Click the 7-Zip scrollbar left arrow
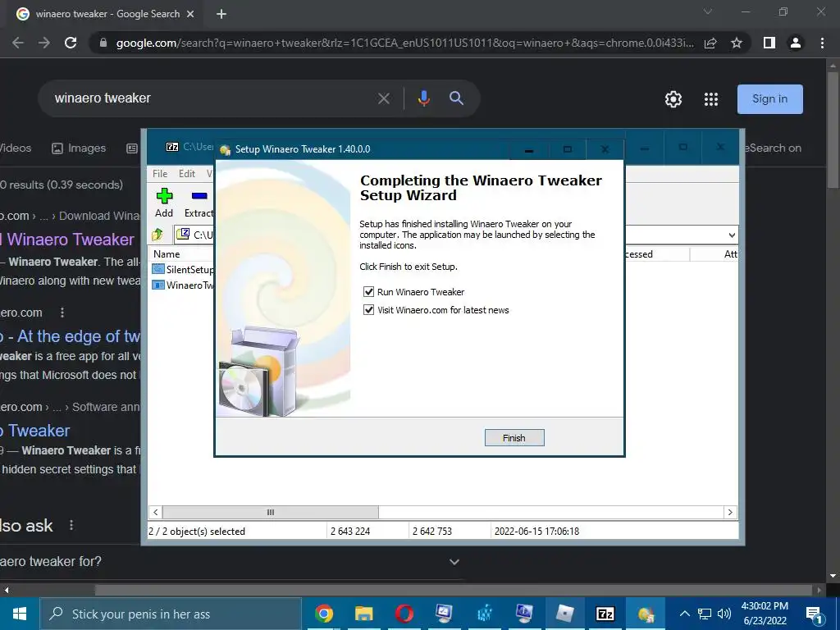Image resolution: width=840 pixels, height=630 pixels. 155,512
